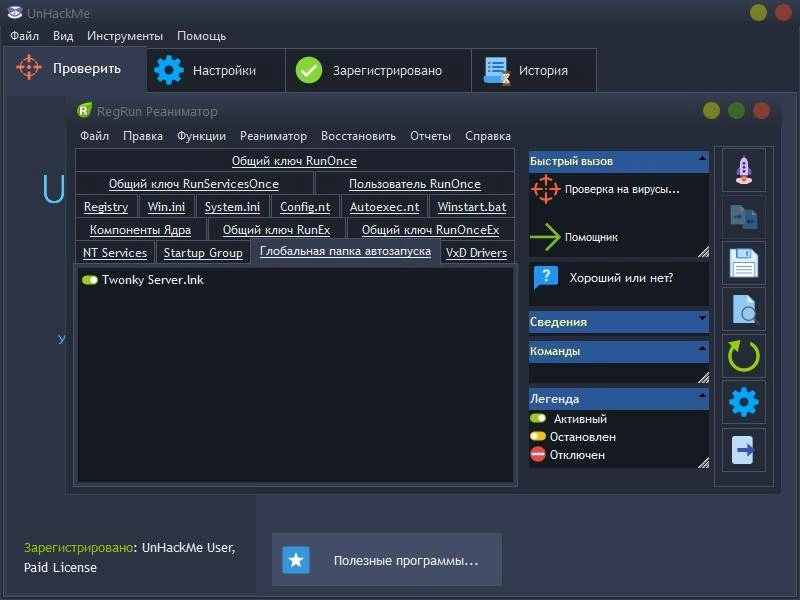Click the История list icon
800x600 pixels.
(496, 70)
